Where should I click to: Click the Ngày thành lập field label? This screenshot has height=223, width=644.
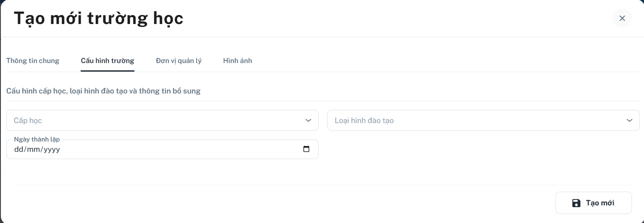click(37, 139)
